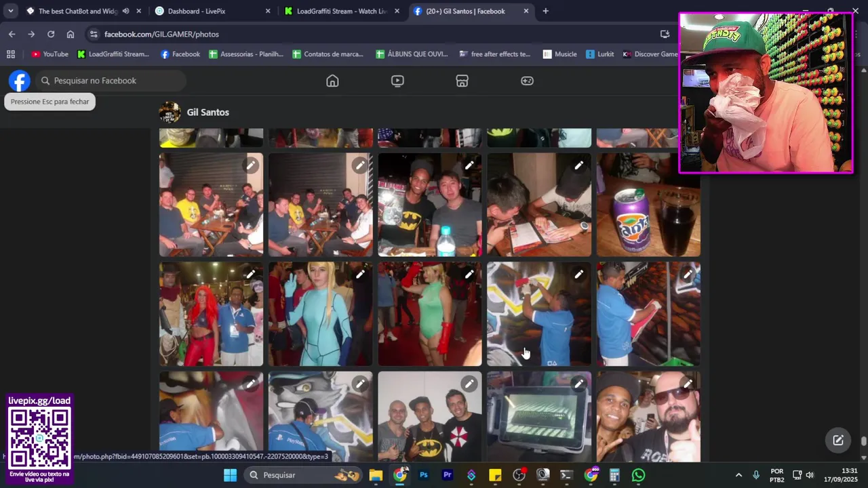This screenshot has width=868, height=488.
Task: Go back in browser history
Action: click(12, 34)
